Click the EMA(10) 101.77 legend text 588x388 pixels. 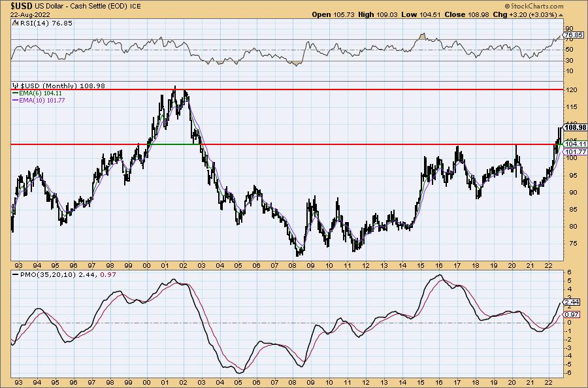[x=42, y=100]
